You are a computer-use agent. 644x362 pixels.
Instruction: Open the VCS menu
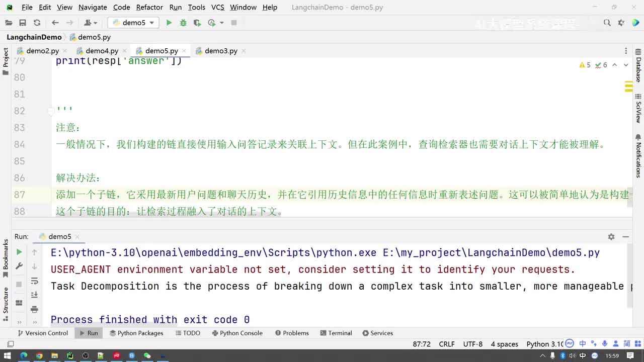point(218,7)
